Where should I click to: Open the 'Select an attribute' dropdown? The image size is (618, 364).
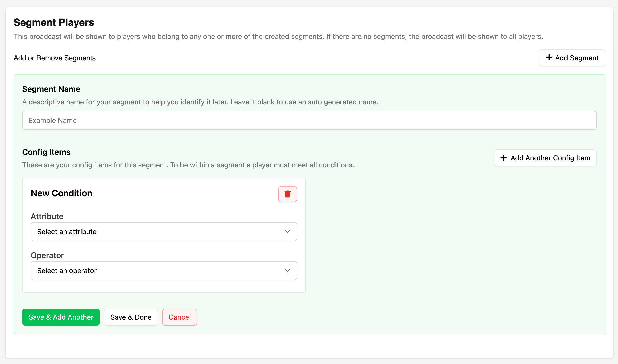pos(164,232)
